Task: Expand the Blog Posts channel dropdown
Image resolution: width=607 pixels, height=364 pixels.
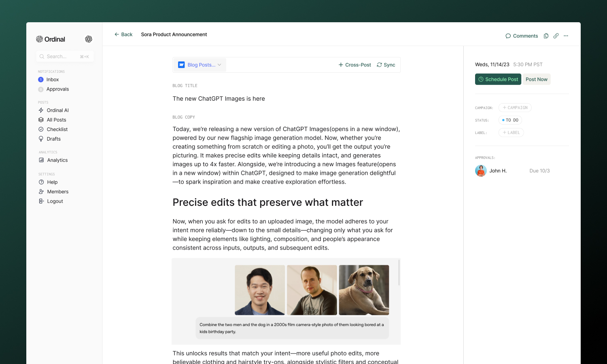Action: pyautogui.click(x=200, y=65)
